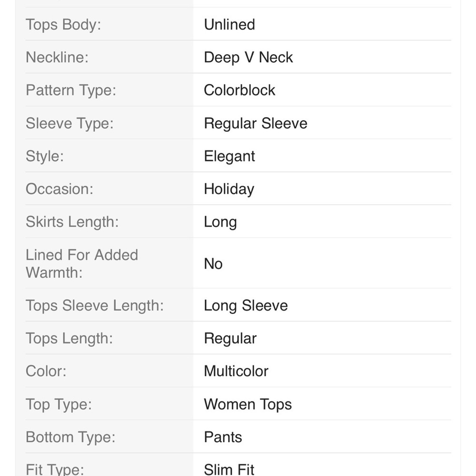Click the Pants bottom type value
Viewport: 476px width, 476px height.
click(x=223, y=437)
